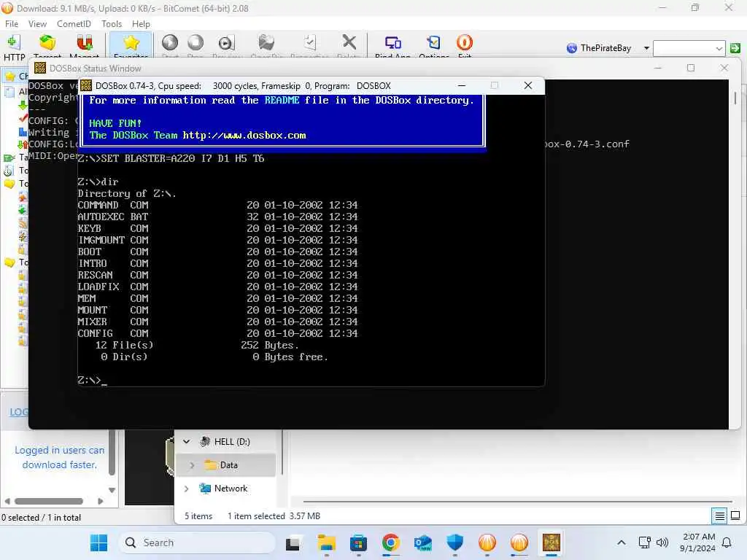Image resolution: width=747 pixels, height=560 pixels.
Task: Show hidden system tray icons
Action: tap(622, 542)
